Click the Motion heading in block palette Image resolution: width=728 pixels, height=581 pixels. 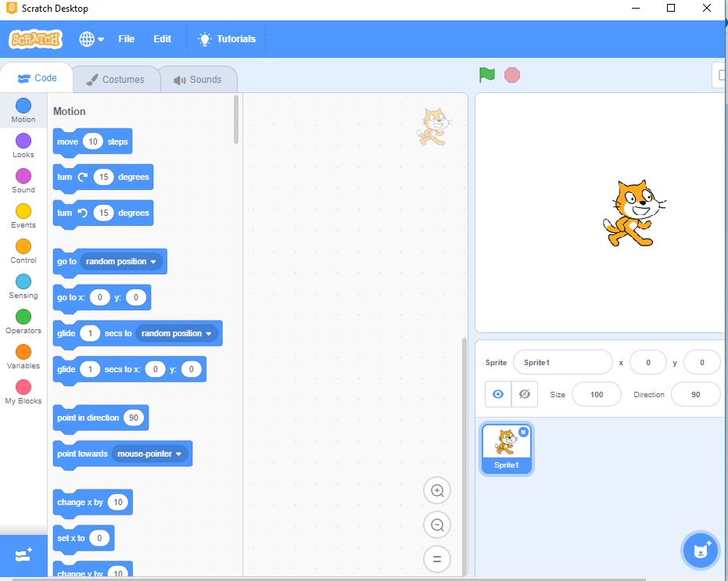pyautogui.click(x=69, y=112)
